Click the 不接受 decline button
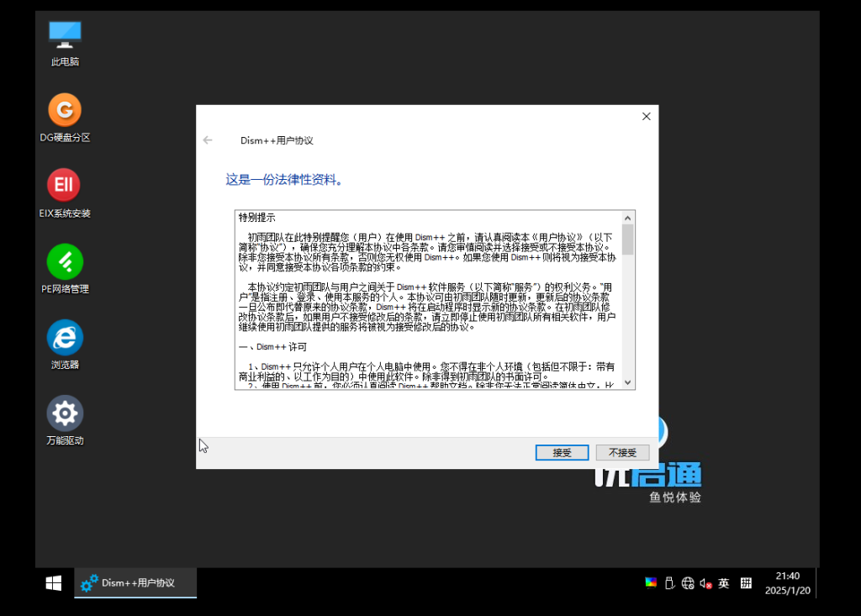The width and height of the screenshot is (861, 616). pos(622,452)
